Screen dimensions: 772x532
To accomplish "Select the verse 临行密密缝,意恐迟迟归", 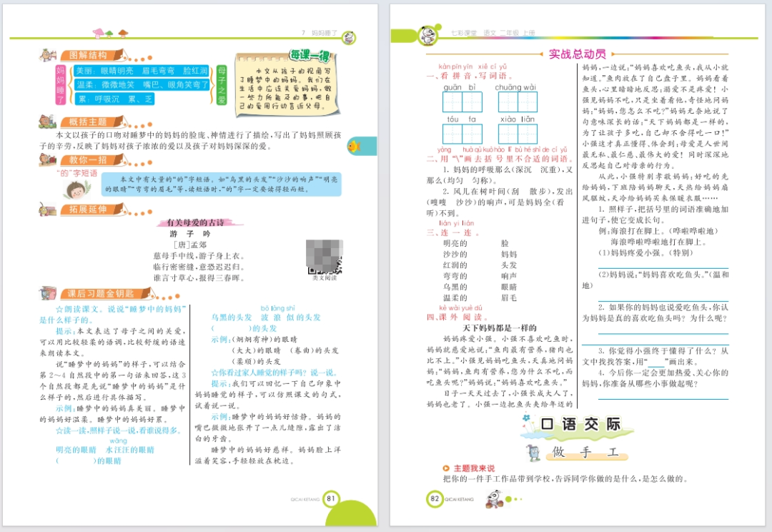I will click(199, 267).
